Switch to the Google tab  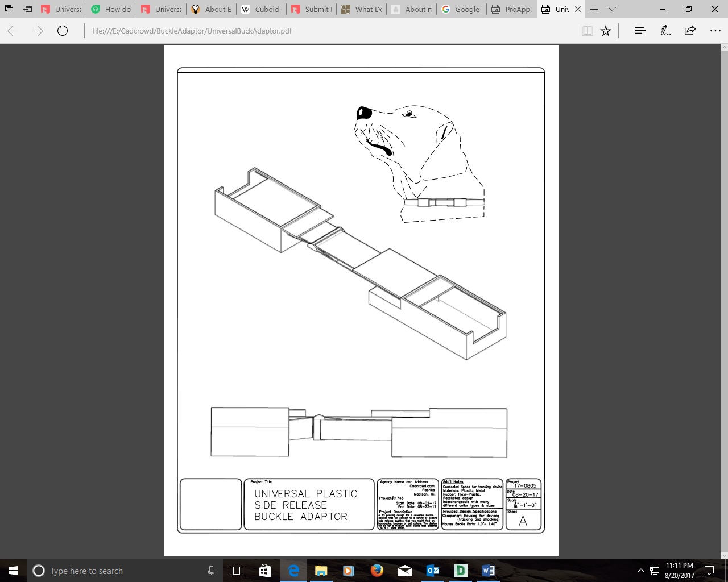pos(461,9)
